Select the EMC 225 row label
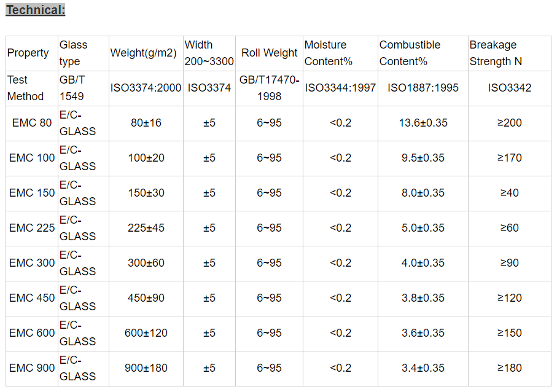557x392 pixels. [x=32, y=228]
